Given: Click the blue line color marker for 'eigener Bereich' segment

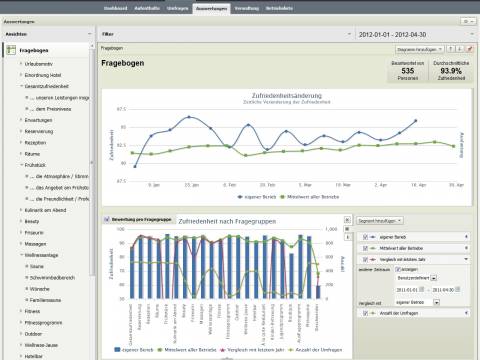Looking at the screenshot, I should point(373,237).
